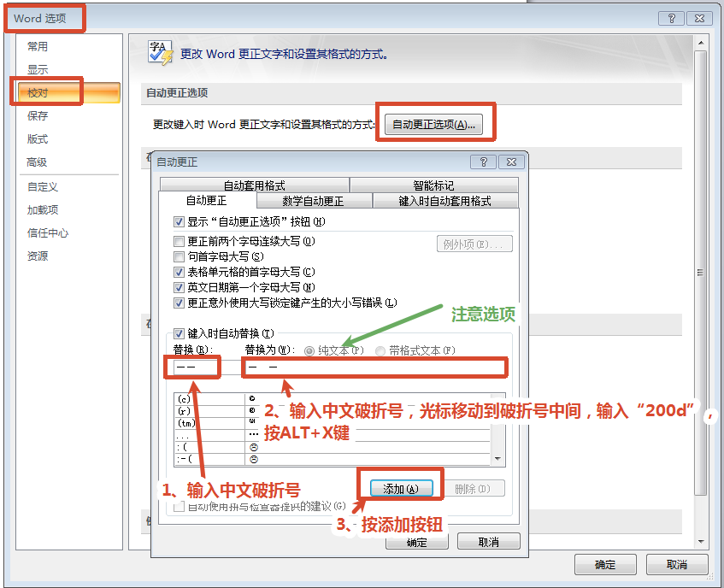Viewport: 724px width, 588px height.
Task: Enable 句首字母大写 checkbox
Action: (180, 256)
